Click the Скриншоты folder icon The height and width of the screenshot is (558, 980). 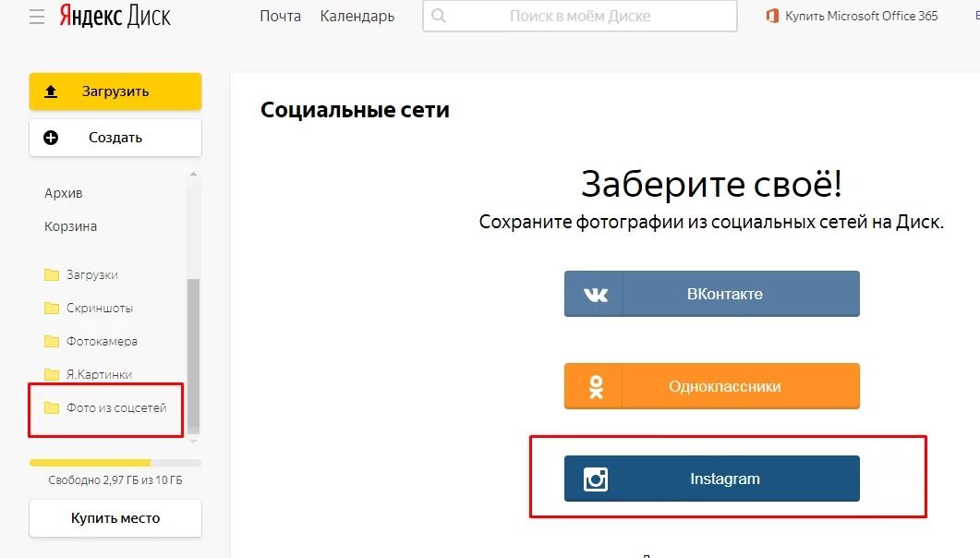coord(52,308)
